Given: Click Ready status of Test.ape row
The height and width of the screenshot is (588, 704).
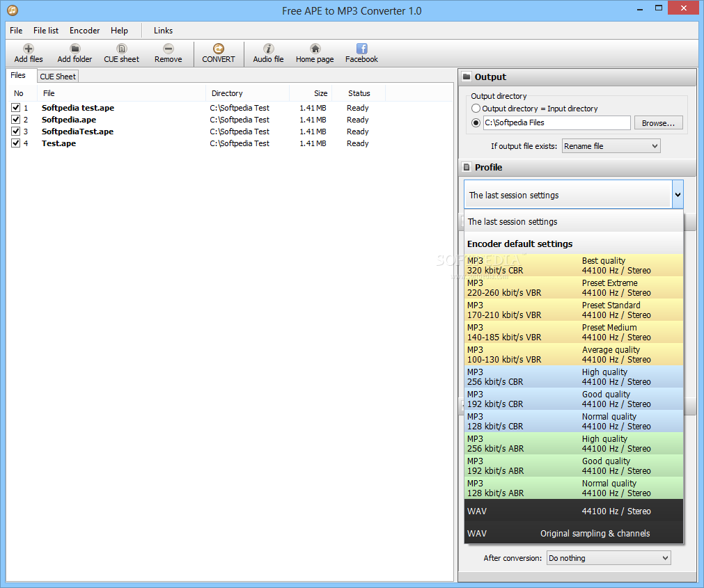Looking at the screenshot, I should (358, 143).
